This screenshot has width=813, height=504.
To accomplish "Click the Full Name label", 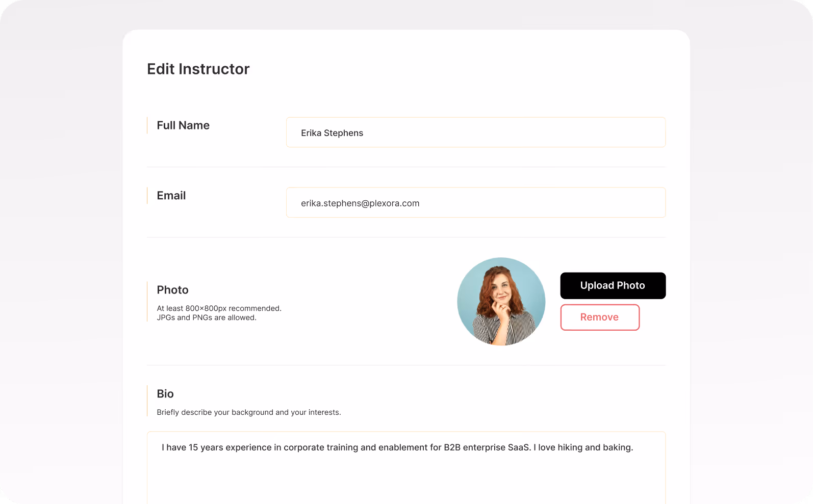I will [183, 125].
